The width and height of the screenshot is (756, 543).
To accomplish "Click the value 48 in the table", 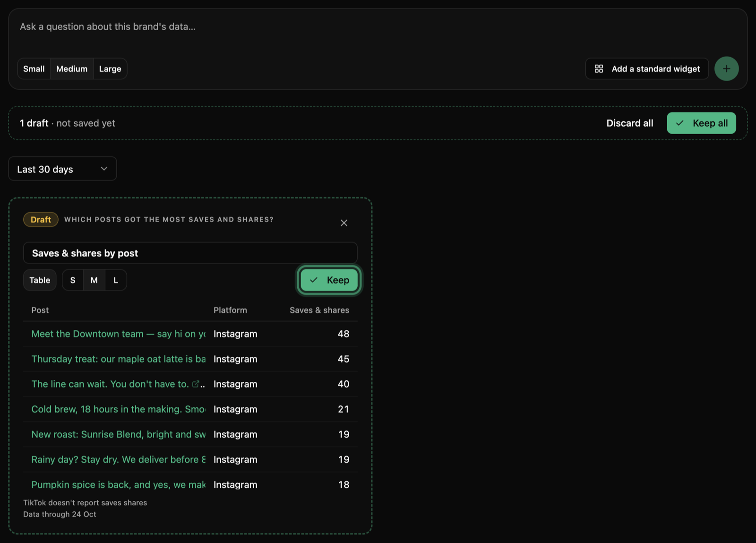I will (x=344, y=334).
